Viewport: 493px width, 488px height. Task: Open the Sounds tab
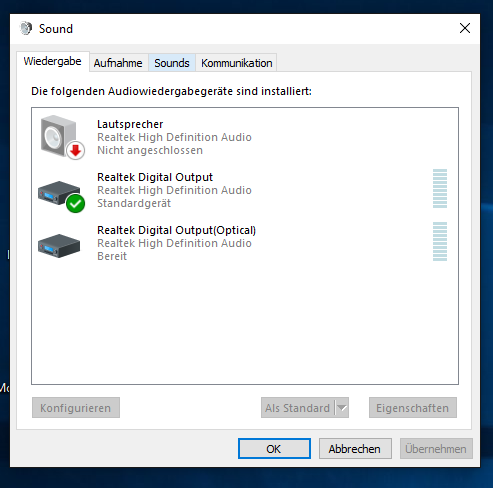(172, 63)
